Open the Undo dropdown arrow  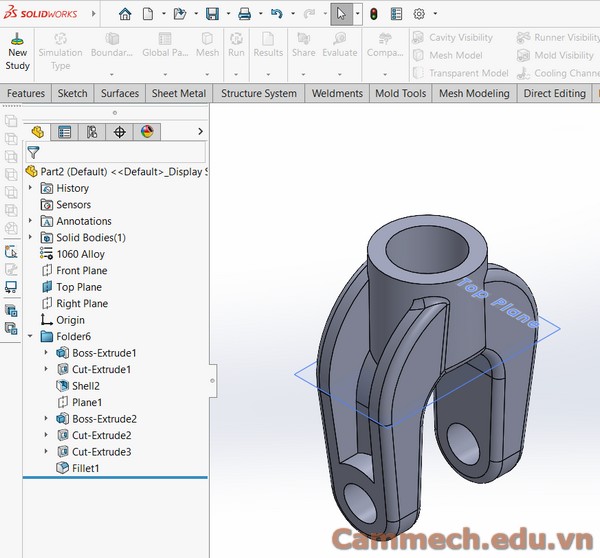[293, 14]
